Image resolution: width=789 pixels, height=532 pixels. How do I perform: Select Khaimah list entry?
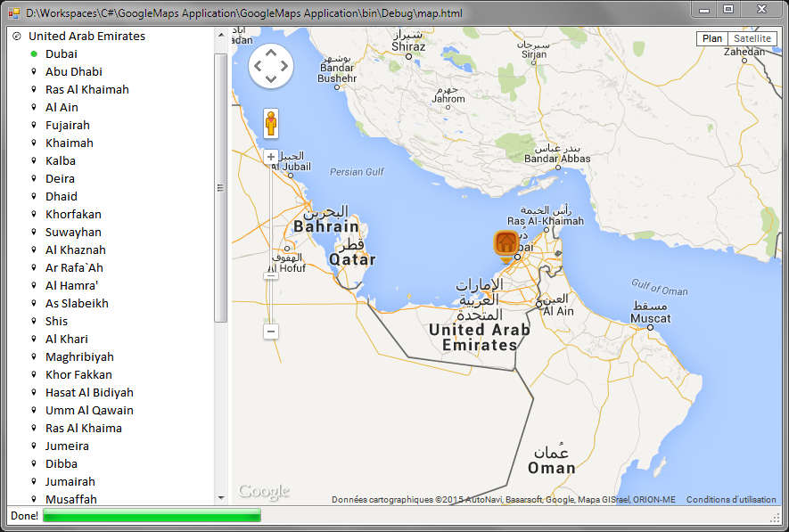(69, 143)
